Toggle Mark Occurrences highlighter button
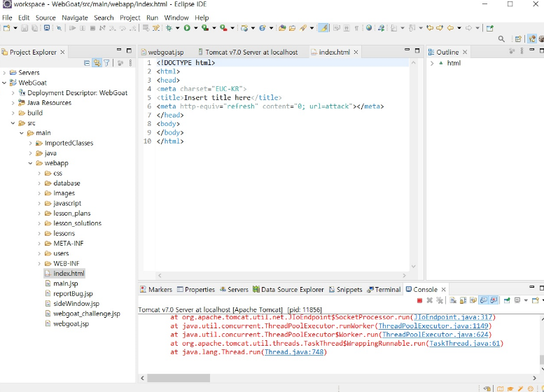The width and height of the screenshot is (544, 392). [323, 28]
